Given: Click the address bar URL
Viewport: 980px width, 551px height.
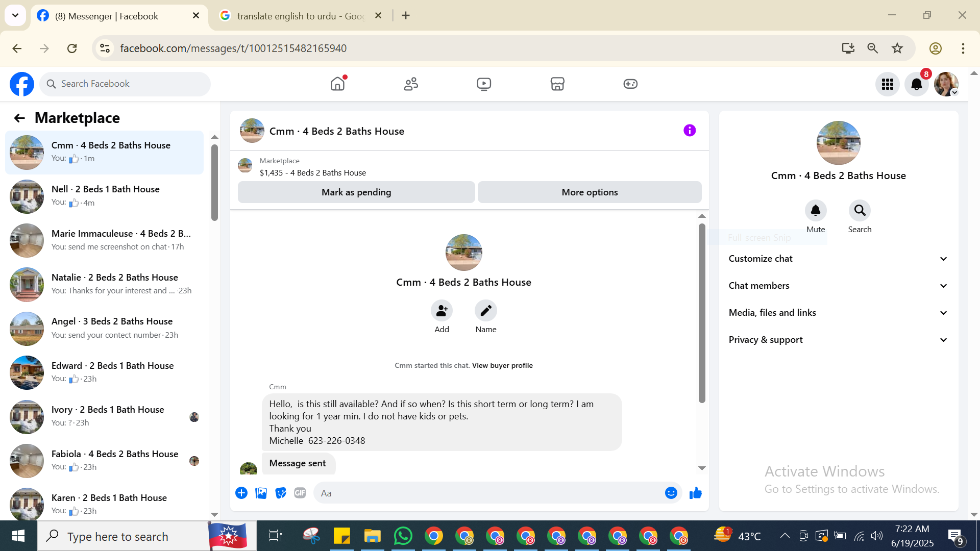Looking at the screenshot, I should [233, 48].
